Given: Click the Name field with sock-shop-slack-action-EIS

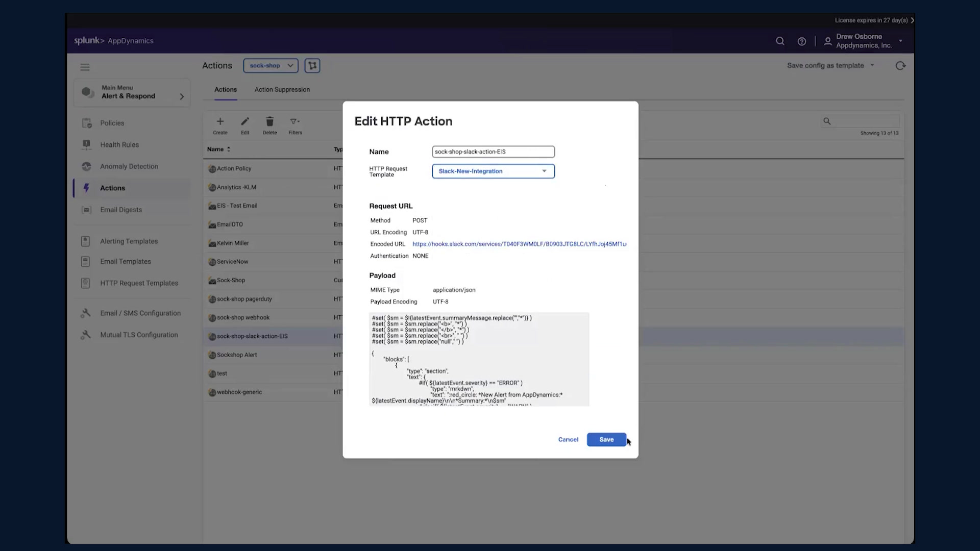Looking at the screenshot, I should click(x=493, y=152).
